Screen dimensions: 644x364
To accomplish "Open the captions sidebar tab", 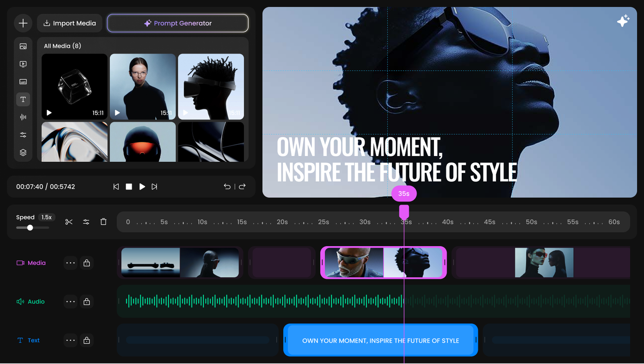I will click(23, 82).
